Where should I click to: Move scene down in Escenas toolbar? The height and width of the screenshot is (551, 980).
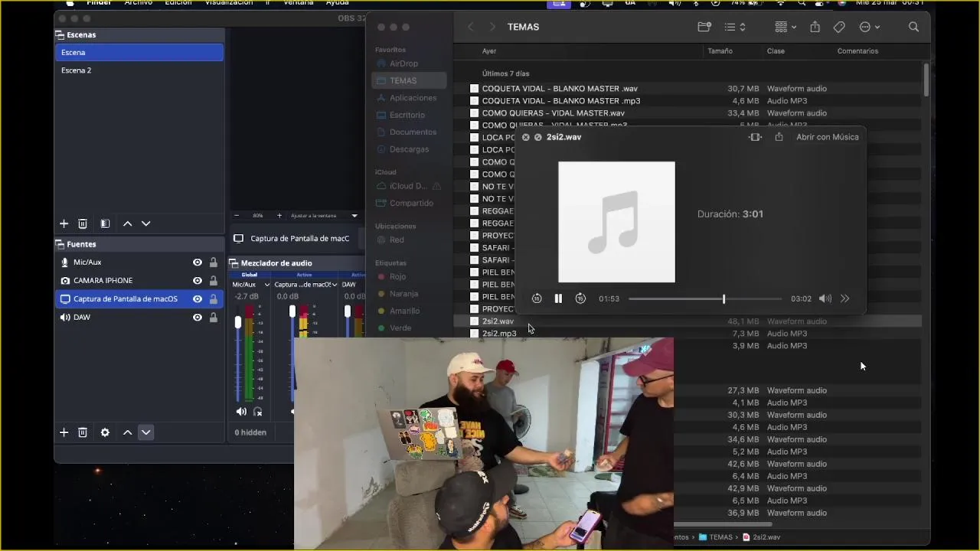[x=145, y=223]
